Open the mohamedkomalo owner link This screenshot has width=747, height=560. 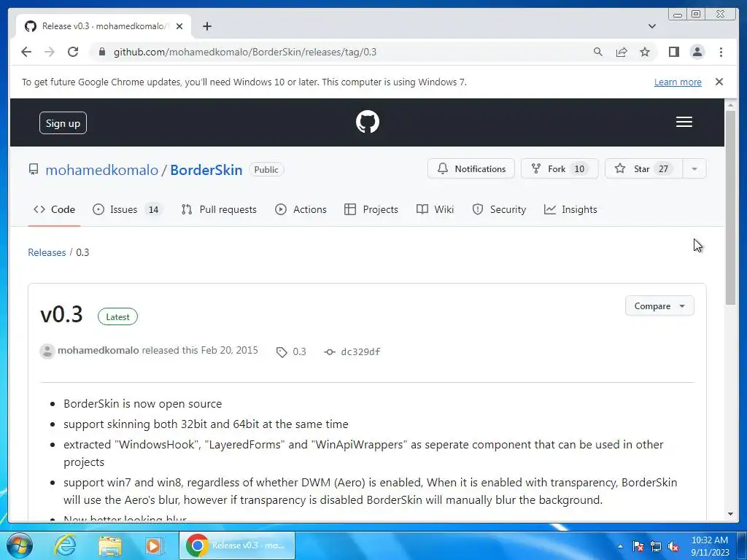click(x=102, y=169)
